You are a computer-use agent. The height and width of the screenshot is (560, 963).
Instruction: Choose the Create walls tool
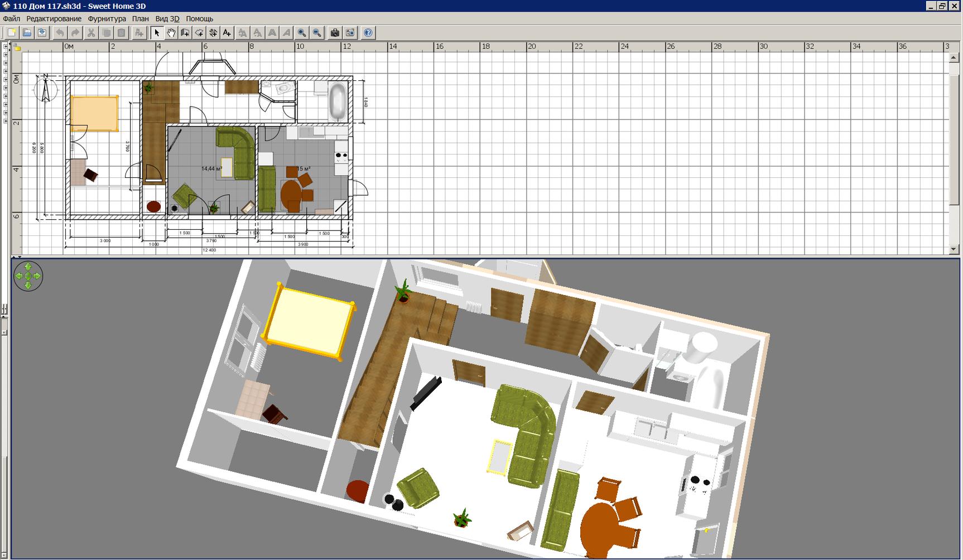[x=185, y=33]
